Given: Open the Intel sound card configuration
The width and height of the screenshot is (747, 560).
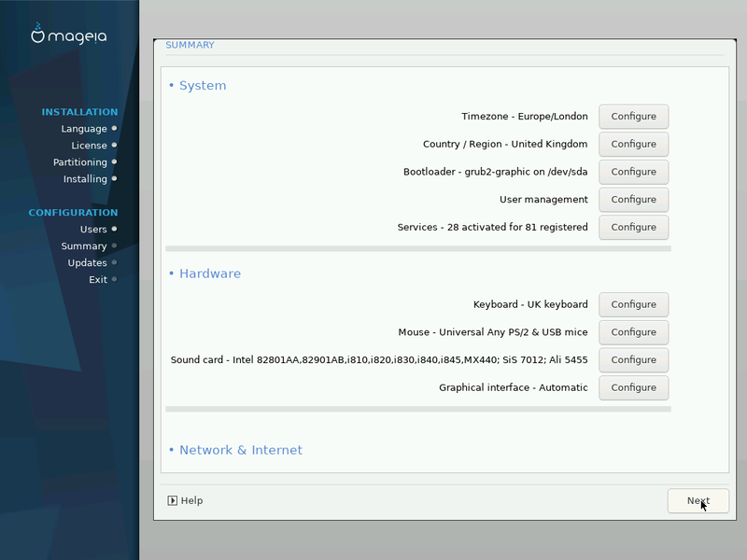Looking at the screenshot, I should 633,360.
